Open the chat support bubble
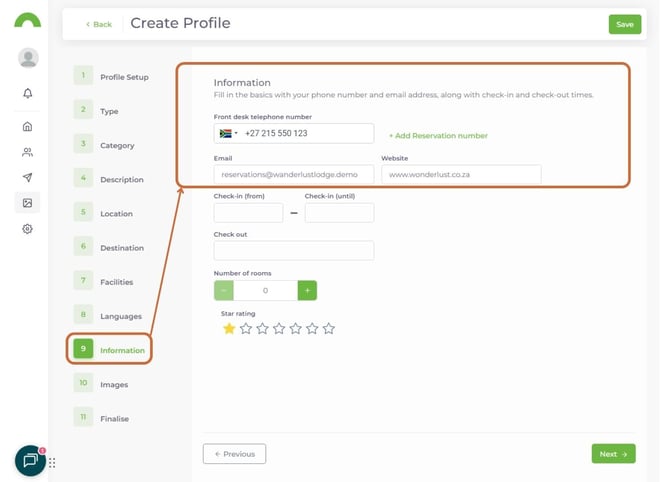The width and height of the screenshot is (670, 482). coord(30,460)
